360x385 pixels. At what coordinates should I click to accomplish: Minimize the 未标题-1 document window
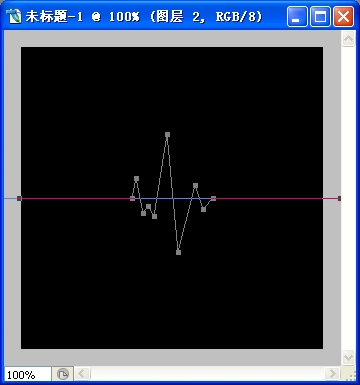point(297,17)
